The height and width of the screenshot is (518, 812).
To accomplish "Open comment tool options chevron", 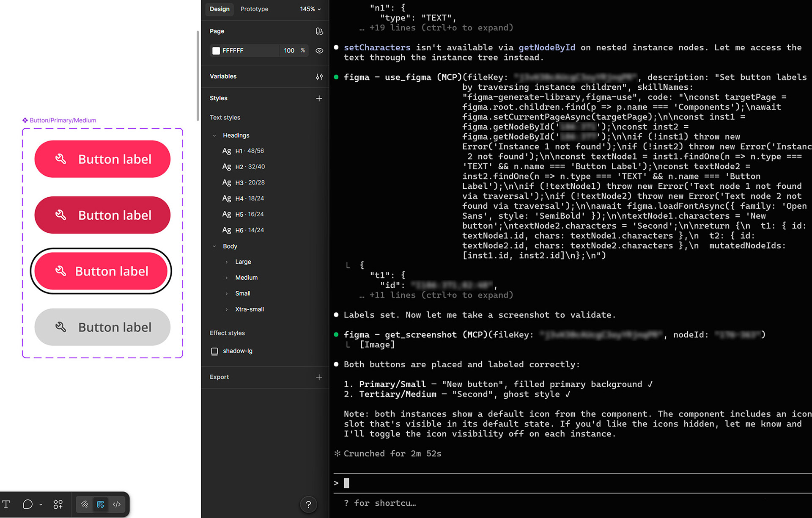I will point(41,504).
